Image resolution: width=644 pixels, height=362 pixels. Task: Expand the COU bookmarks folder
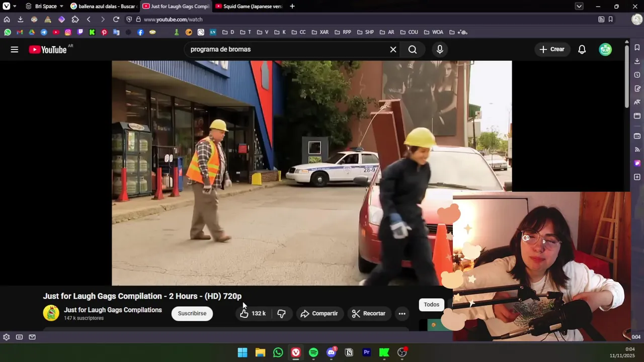409,32
